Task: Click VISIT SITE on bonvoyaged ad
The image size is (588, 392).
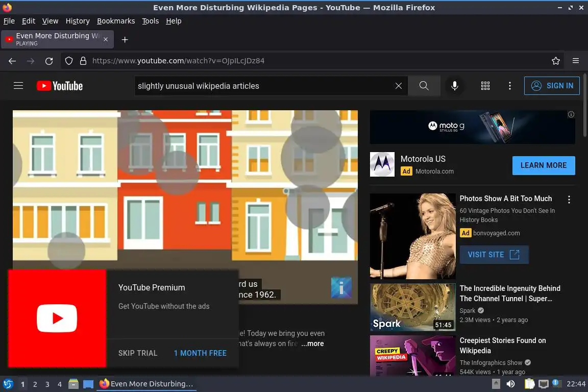Action: coord(494,255)
